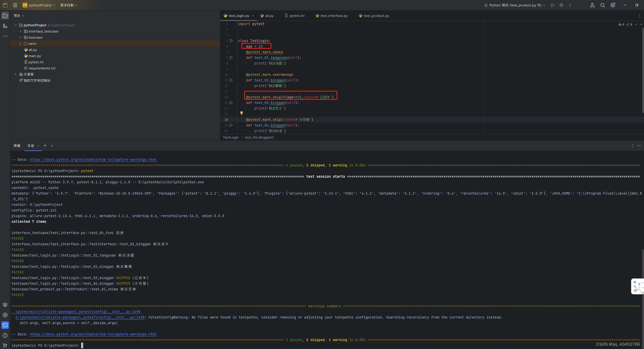Viewport: 644px width, 349px height.
Task: Open IDE settings gear icon
Action: pyautogui.click(x=613, y=5)
